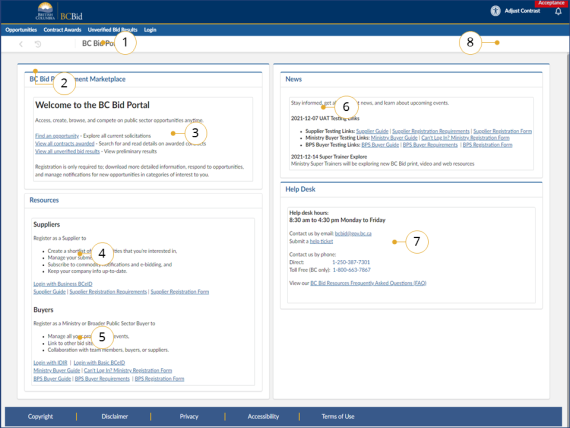Click Login with Basic BCeID
Image resolution: width=570 pixels, height=428 pixels.
click(x=99, y=363)
